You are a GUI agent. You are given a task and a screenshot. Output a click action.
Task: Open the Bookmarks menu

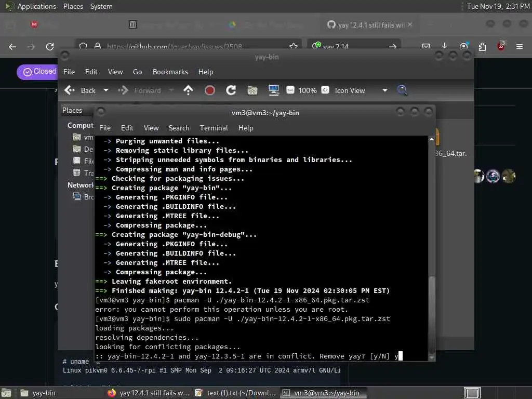tap(170, 72)
